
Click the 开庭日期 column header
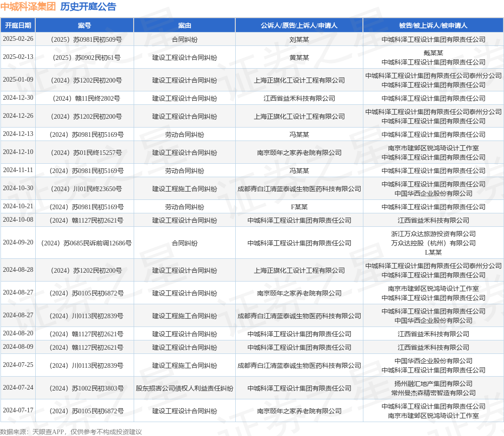pyautogui.click(x=18, y=26)
